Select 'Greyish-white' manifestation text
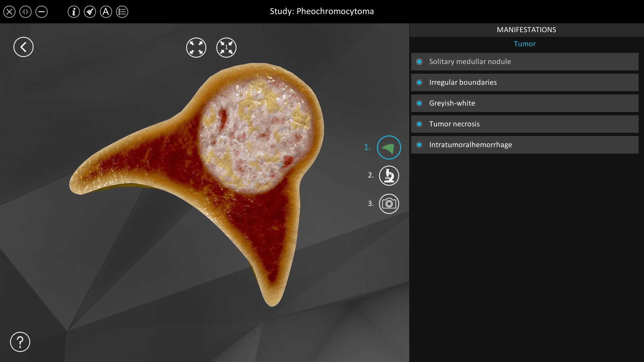The image size is (644, 362). click(452, 103)
